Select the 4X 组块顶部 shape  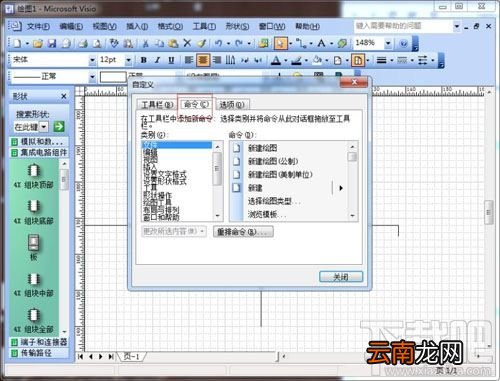click(x=33, y=176)
